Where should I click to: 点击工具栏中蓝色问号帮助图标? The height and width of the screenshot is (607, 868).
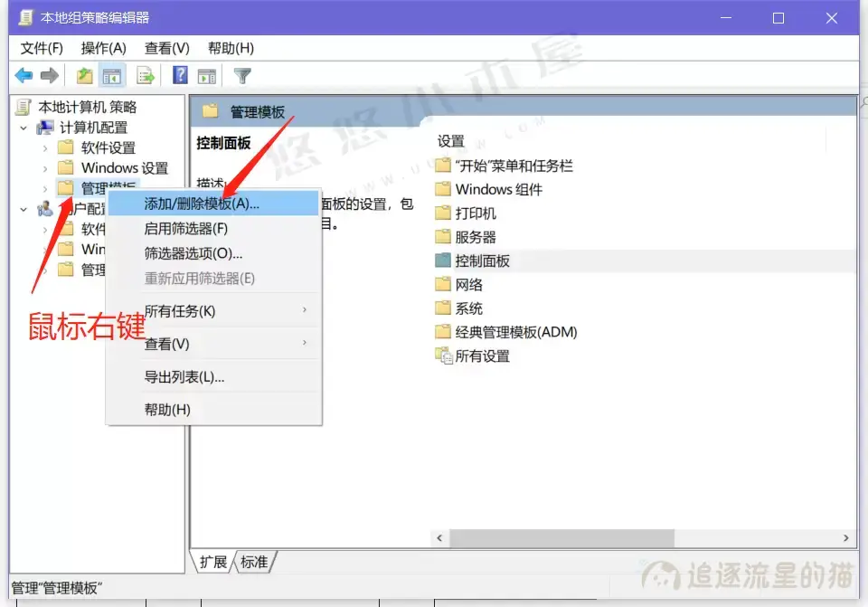(x=179, y=75)
